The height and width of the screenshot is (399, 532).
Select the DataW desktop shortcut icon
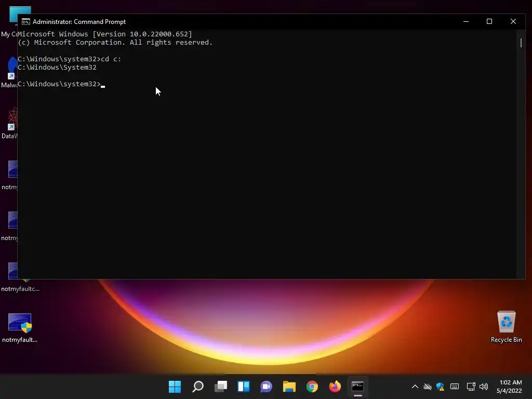[x=9, y=124]
